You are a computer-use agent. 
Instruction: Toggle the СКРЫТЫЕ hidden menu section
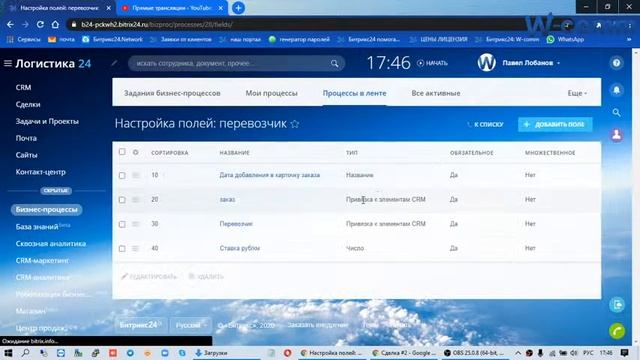pyautogui.click(x=56, y=191)
